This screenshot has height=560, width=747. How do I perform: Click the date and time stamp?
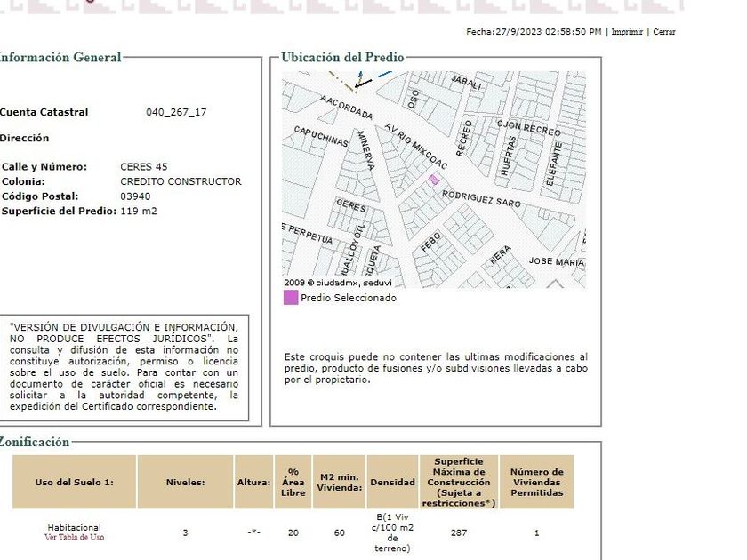point(534,32)
